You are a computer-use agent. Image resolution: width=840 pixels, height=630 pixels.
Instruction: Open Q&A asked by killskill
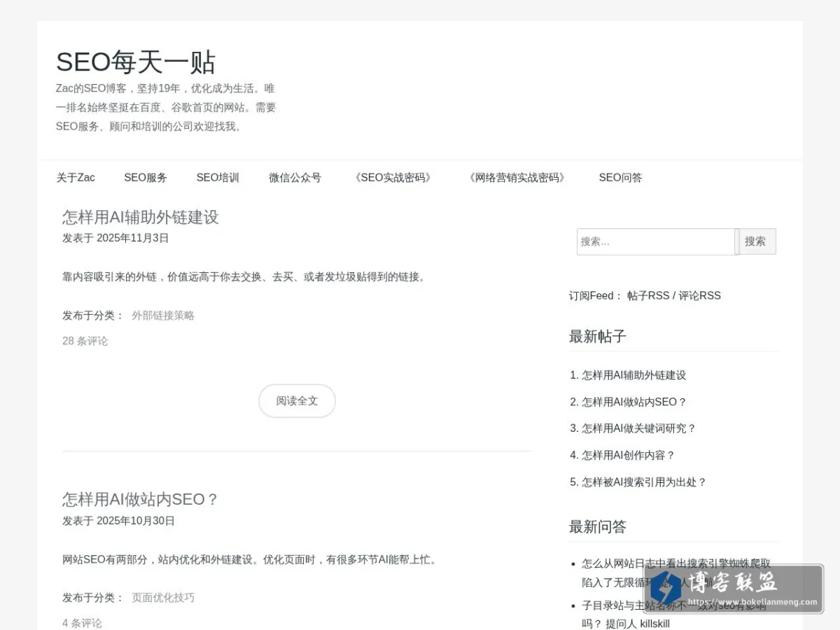tap(674, 615)
